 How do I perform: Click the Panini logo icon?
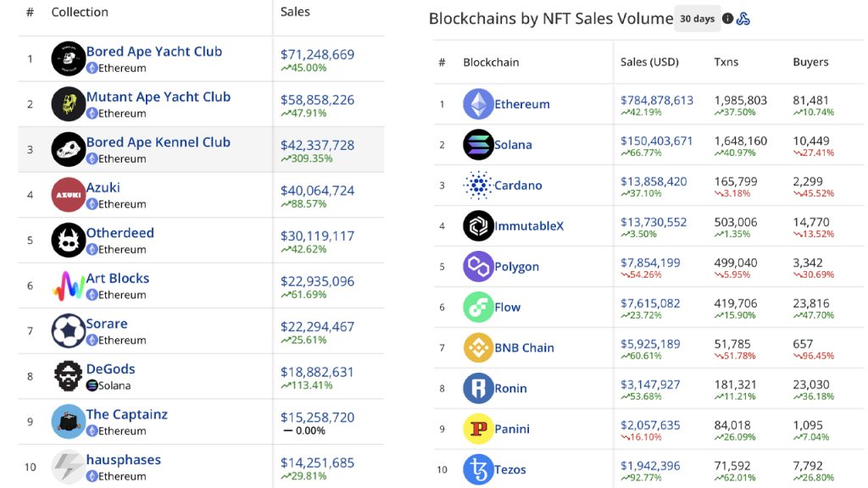(478, 428)
